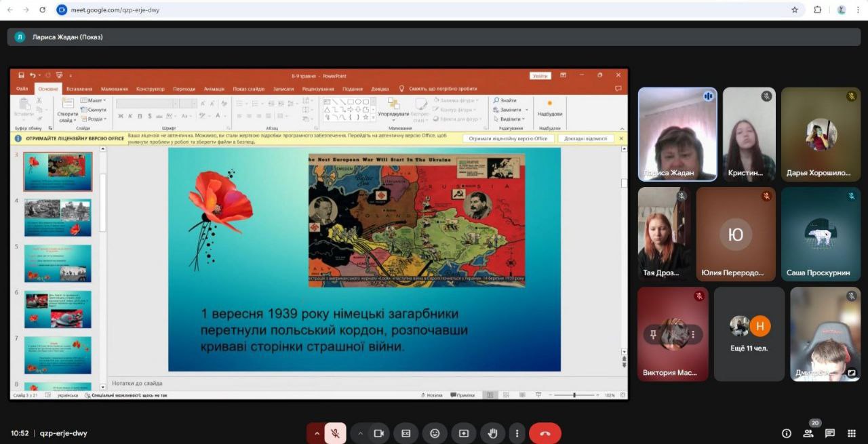Select slide 4 thumbnail
Image resolution: width=868 pixels, height=444 pixels.
[x=58, y=217]
